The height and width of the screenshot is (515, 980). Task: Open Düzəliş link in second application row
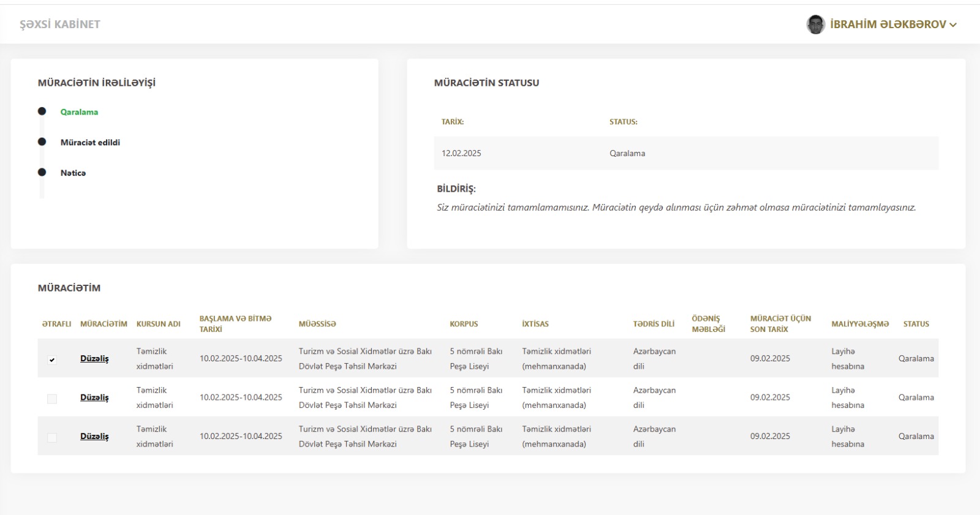tap(94, 397)
